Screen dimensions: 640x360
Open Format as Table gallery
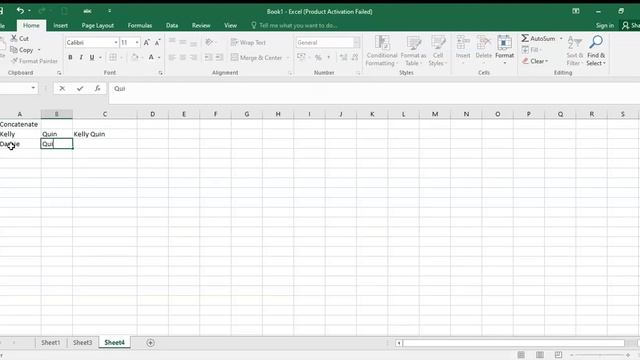point(413,51)
